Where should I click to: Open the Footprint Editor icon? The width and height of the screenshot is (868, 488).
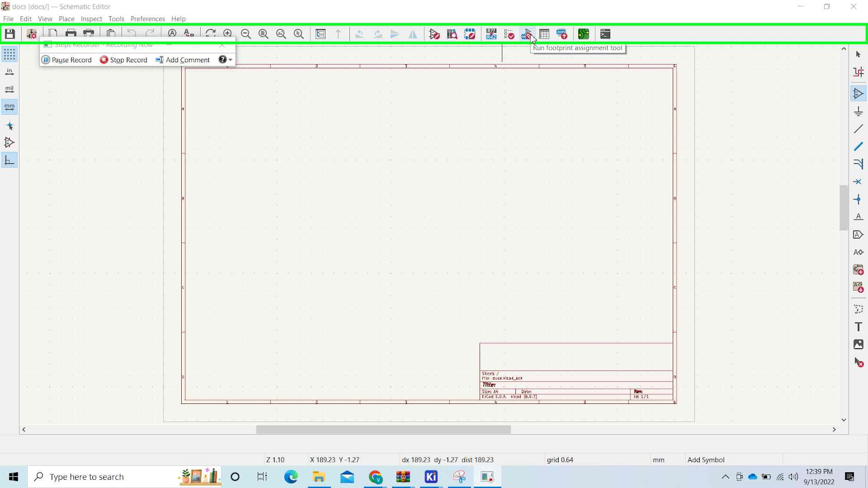pyautogui.click(x=470, y=34)
